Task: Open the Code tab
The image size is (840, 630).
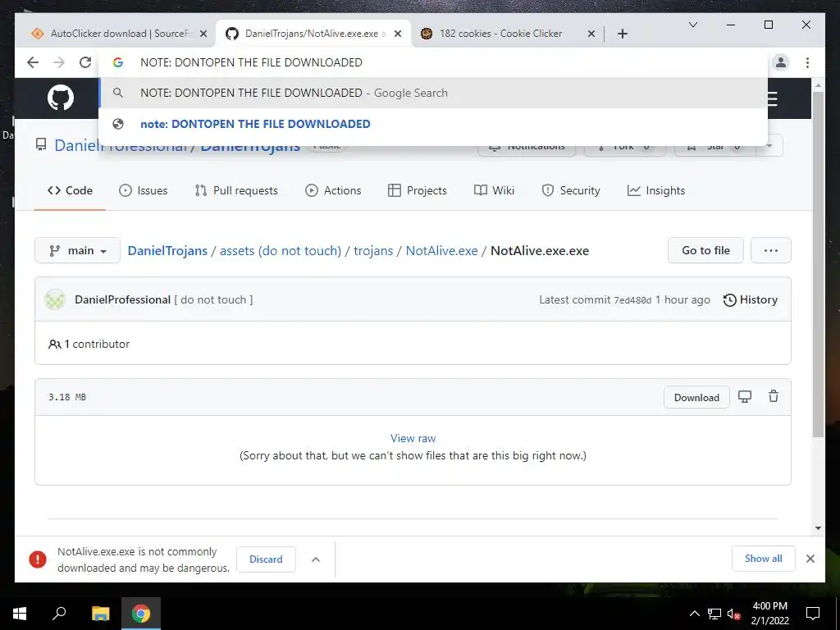Action: [x=71, y=190]
